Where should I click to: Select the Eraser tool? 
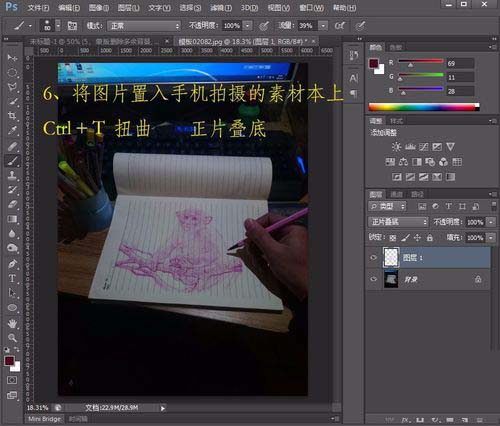click(12, 204)
